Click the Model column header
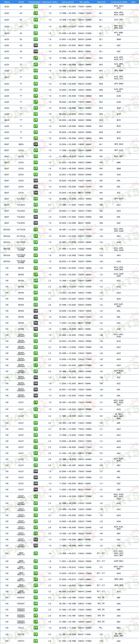The image size is (139, 644). point(22,2)
